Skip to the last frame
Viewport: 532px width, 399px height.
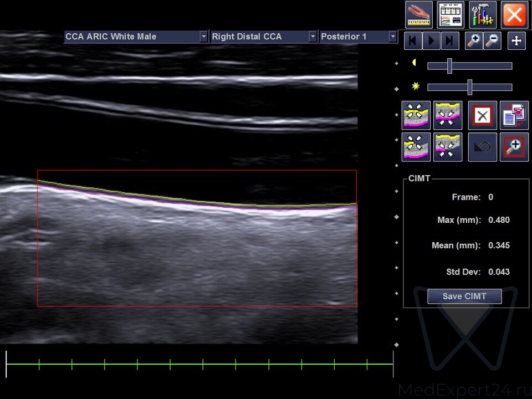click(x=449, y=41)
